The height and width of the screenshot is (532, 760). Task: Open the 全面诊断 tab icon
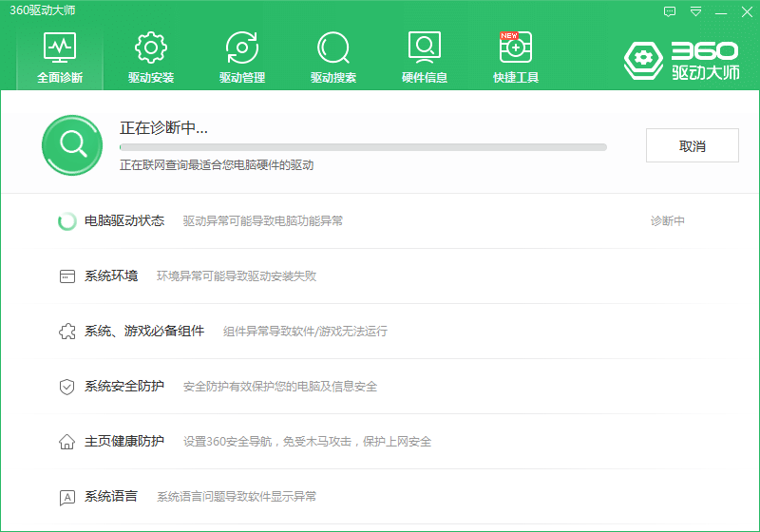[60, 47]
